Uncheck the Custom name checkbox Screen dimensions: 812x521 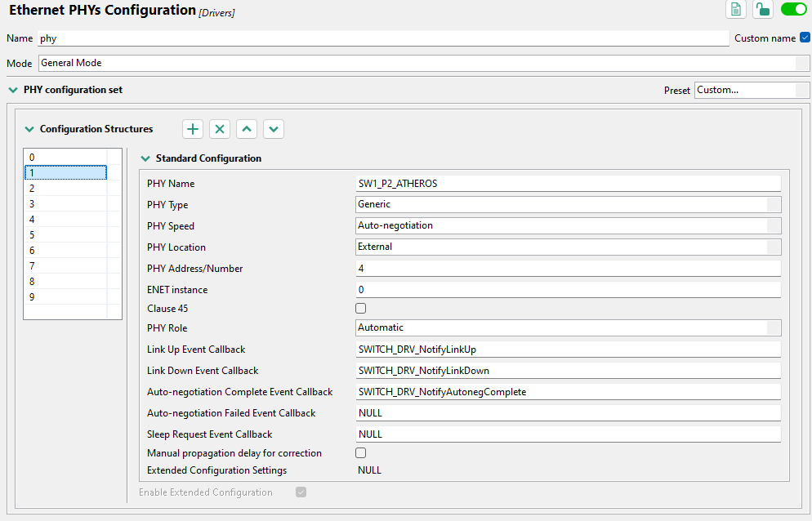805,38
